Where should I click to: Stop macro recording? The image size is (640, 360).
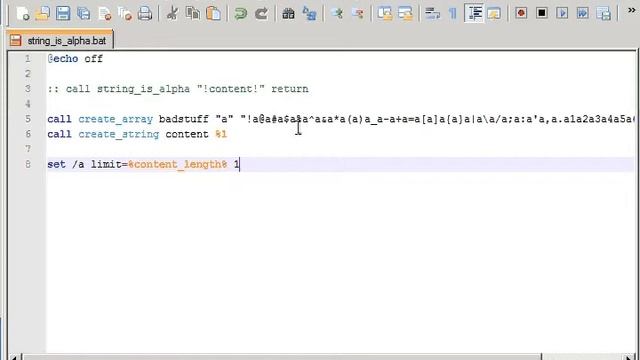pos(542,13)
